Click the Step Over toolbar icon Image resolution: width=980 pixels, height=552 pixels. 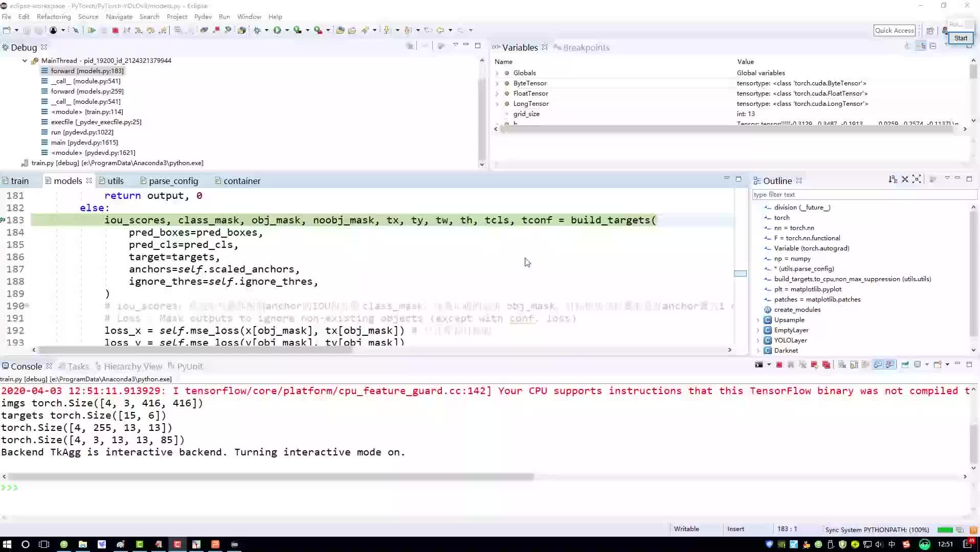(150, 30)
